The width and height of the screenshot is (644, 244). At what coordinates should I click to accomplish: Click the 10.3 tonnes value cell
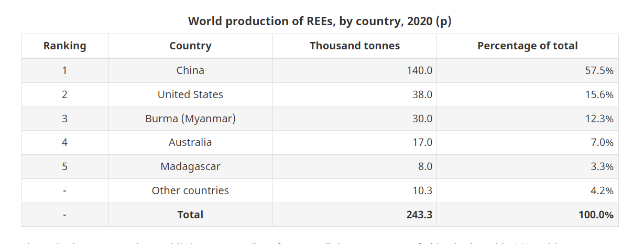422,190
